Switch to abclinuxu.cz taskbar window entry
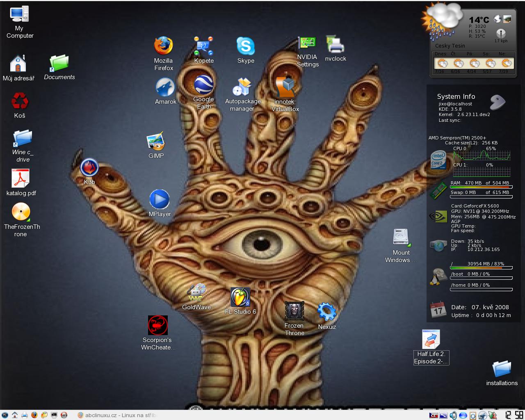Image resolution: width=525 pixels, height=420 pixels. [x=117, y=415]
